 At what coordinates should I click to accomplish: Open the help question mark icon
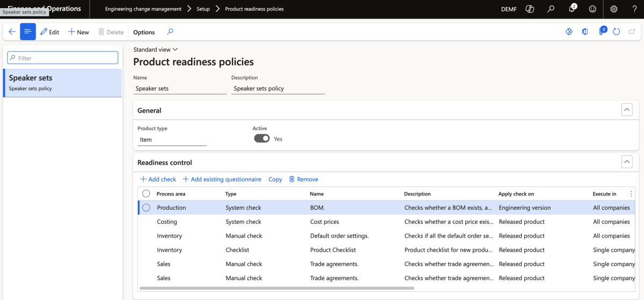[x=634, y=9]
